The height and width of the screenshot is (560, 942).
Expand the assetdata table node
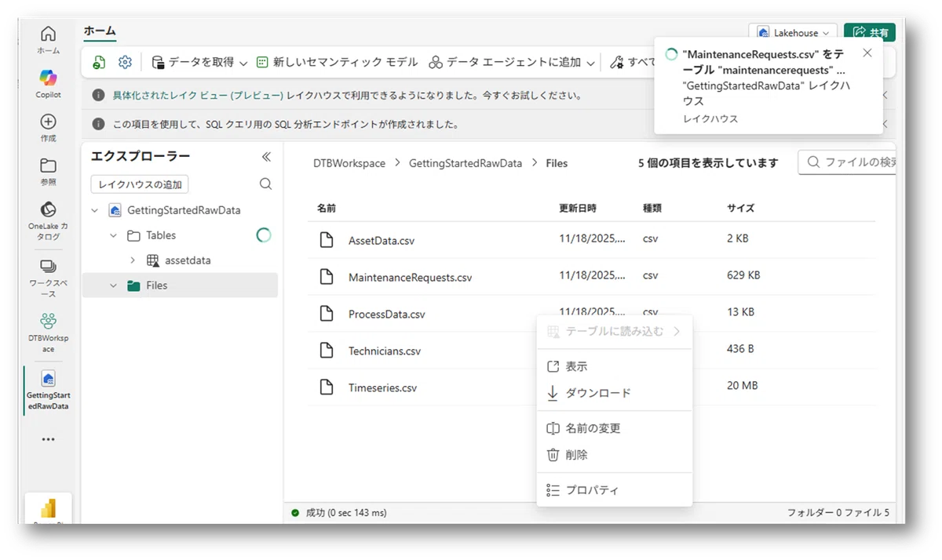click(x=133, y=260)
